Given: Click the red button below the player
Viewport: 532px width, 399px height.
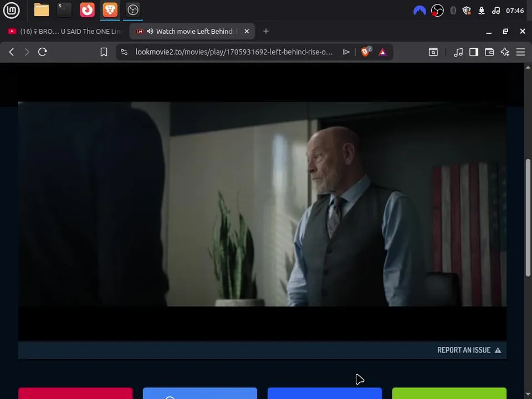Looking at the screenshot, I should pos(75,393).
